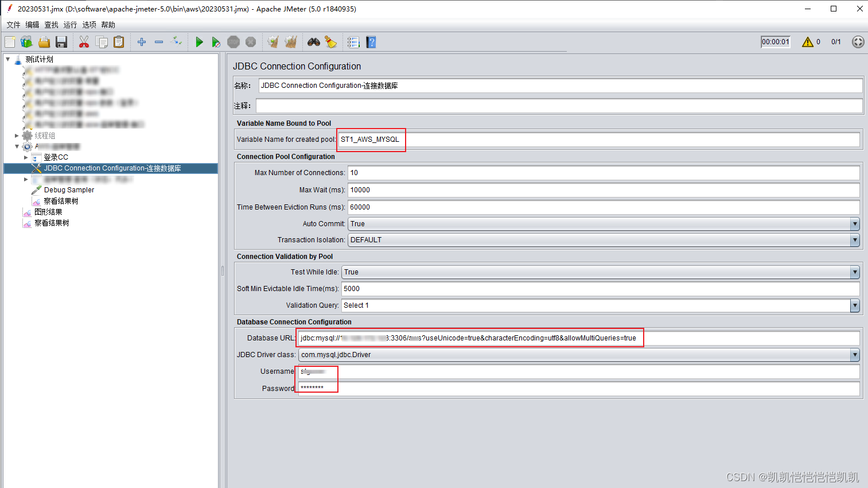This screenshot has height=488, width=868.
Task: Open the 查找 menu
Action: (x=51, y=25)
